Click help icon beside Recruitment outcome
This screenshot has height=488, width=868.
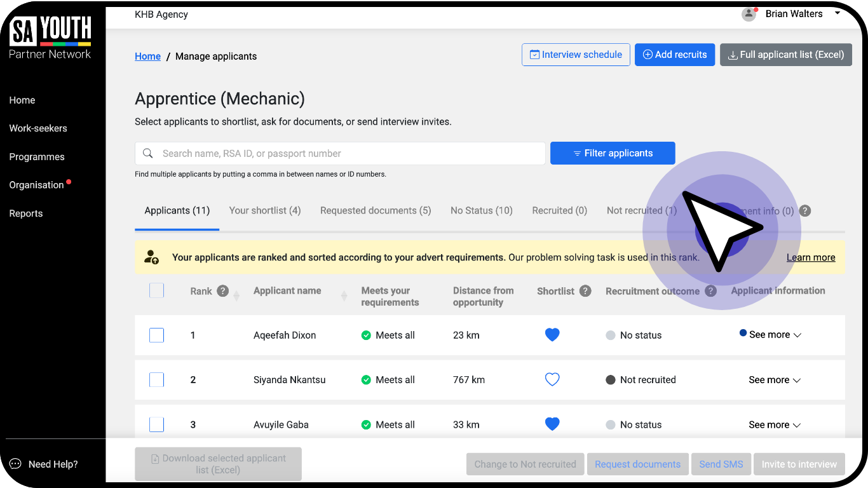click(x=710, y=291)
